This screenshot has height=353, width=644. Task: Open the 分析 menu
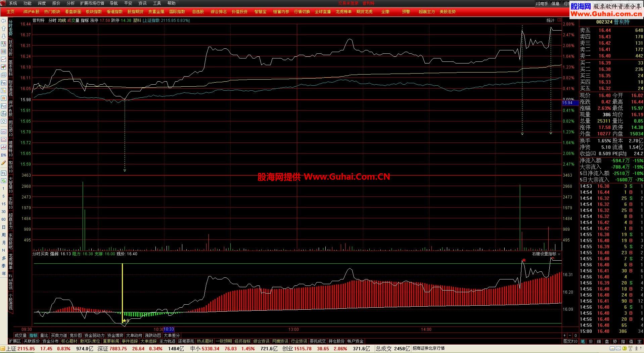click(71, 3)
